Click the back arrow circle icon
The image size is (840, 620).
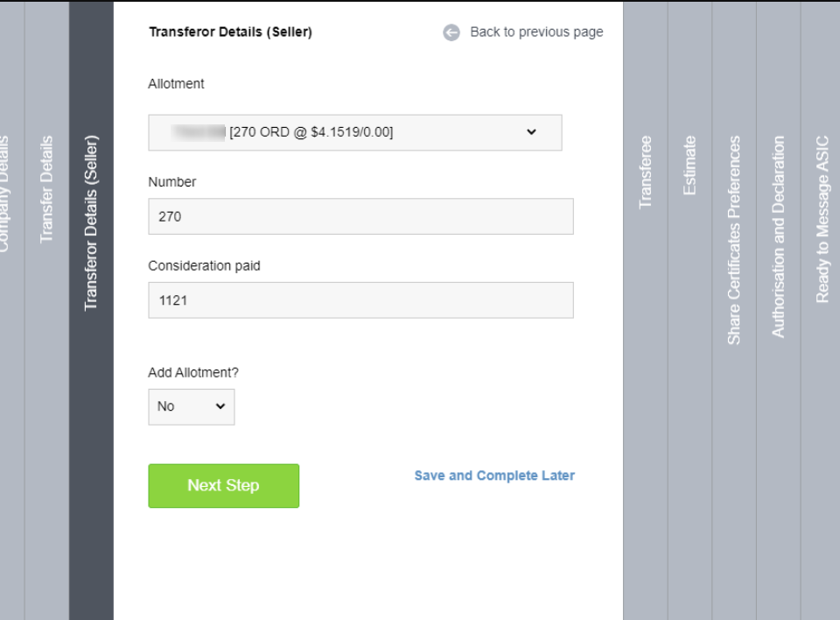click(451, 32)
